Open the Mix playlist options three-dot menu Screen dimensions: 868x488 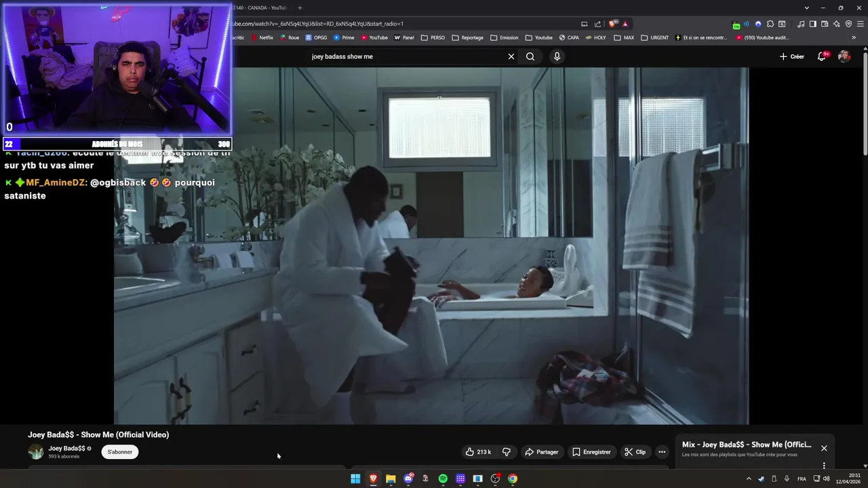click(x=824, y=466)
